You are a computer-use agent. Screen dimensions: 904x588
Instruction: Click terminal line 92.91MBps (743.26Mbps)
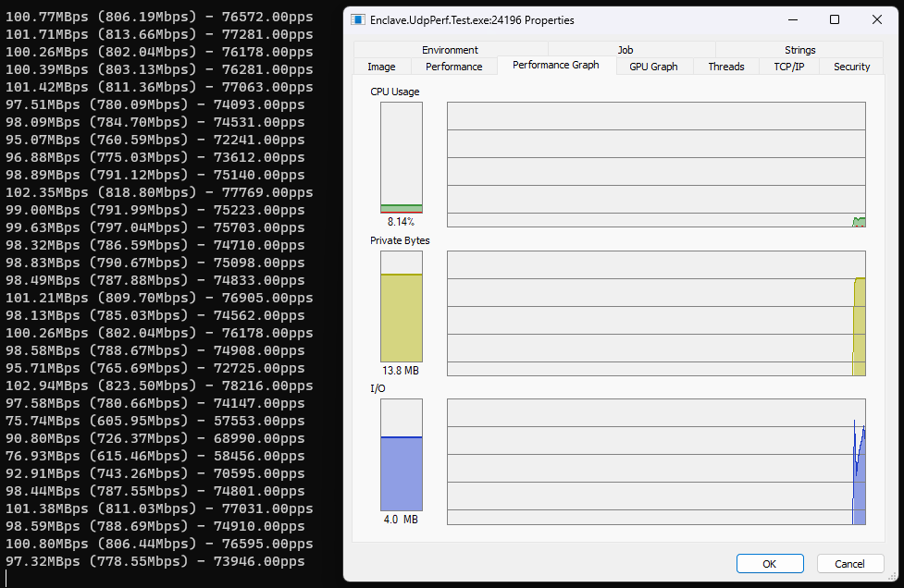click(155, 473)
